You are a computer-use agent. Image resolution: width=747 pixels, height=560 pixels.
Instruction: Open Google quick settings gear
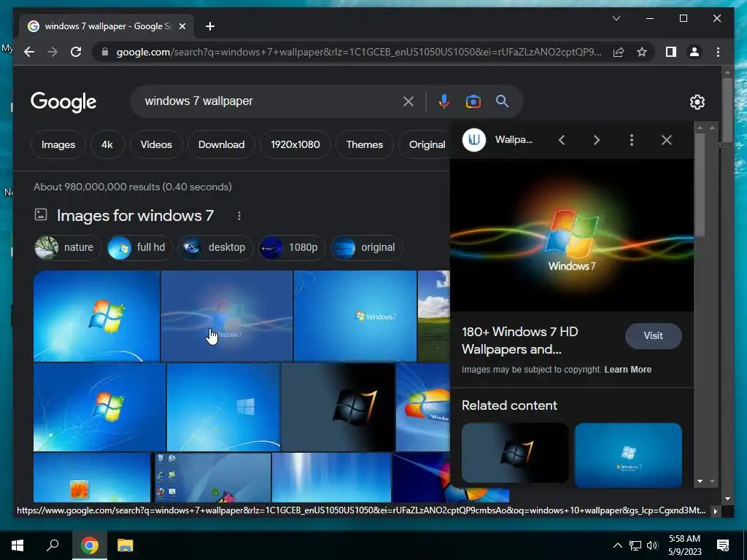point(697,102)
